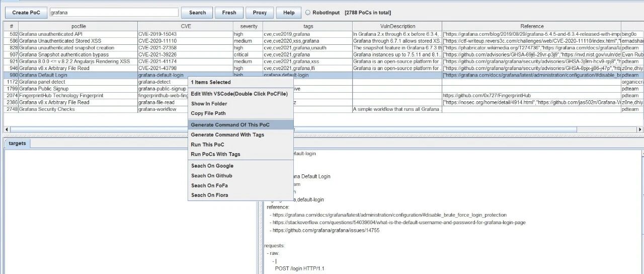
Task: Focus the search field containing grafana
Action: point(114,13)
